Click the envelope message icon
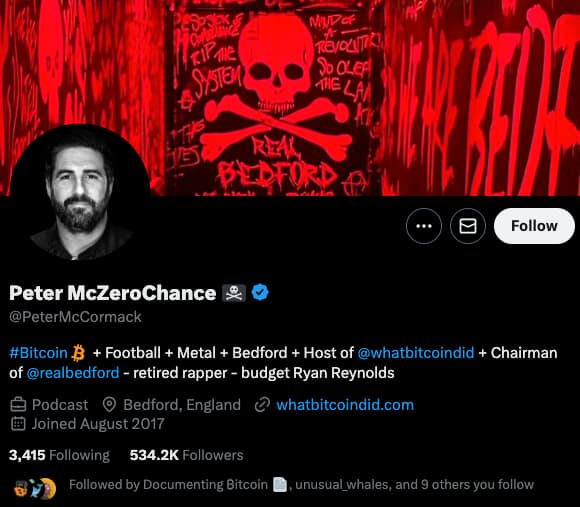This screenshot has height=507, width=580. click(468, 226)
